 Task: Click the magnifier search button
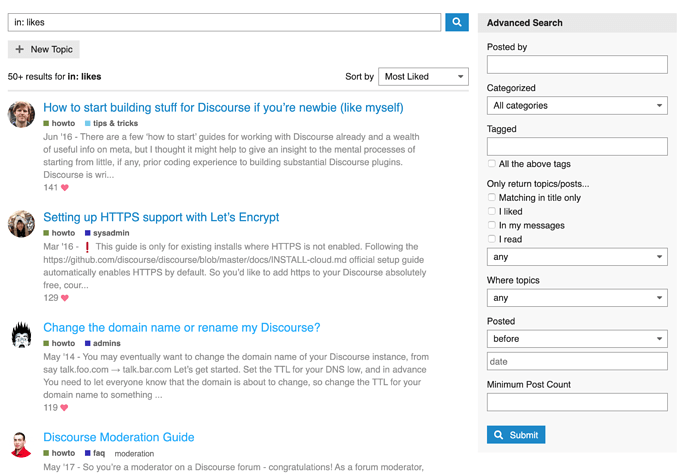[x=456, y=22]
